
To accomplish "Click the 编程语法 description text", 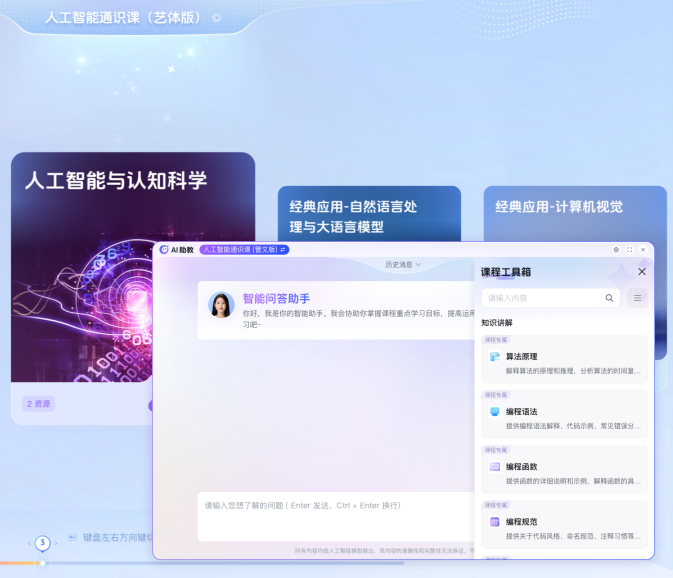I will coord(573,426).
